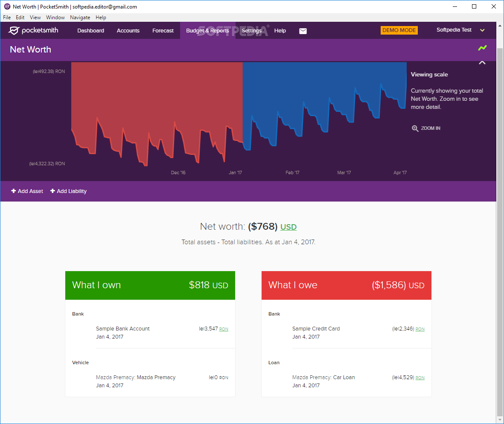
Task: Click the Viewing scale heading
Action: [429, 75]
